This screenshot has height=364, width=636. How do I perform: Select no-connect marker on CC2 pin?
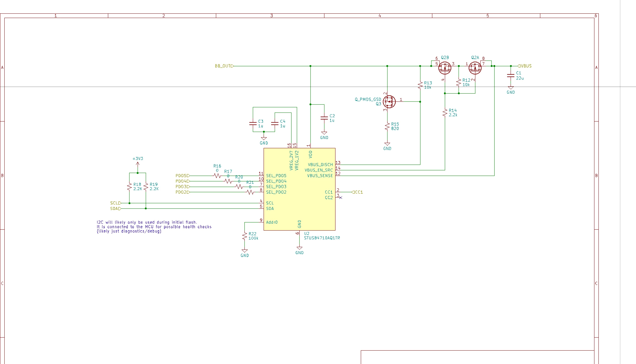point(341,198)
